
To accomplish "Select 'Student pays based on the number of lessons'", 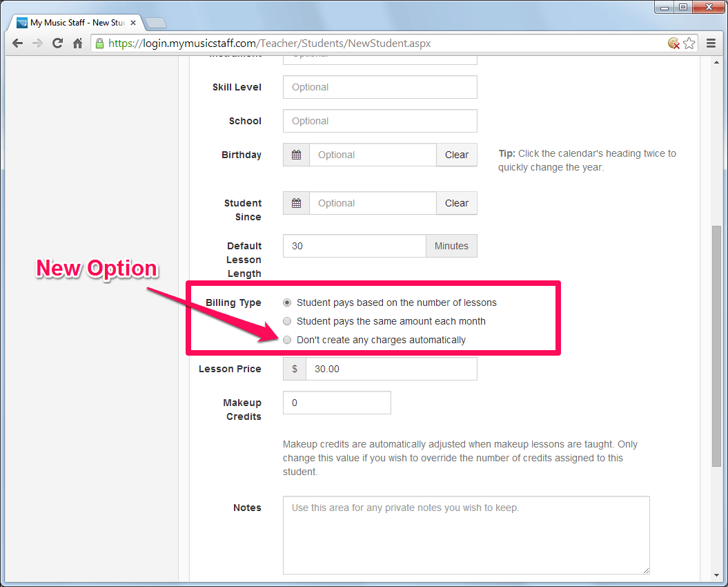I will point(287,302).
